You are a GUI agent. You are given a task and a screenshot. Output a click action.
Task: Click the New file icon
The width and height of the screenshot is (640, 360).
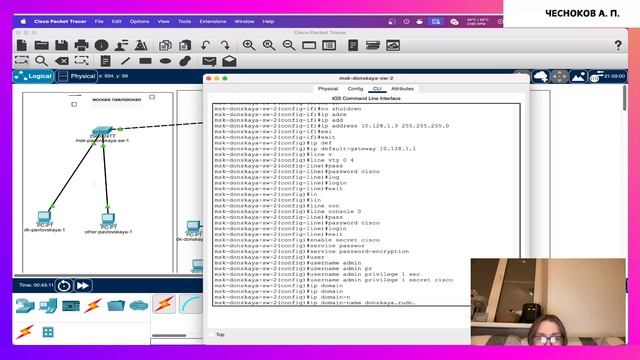point(22,45)
